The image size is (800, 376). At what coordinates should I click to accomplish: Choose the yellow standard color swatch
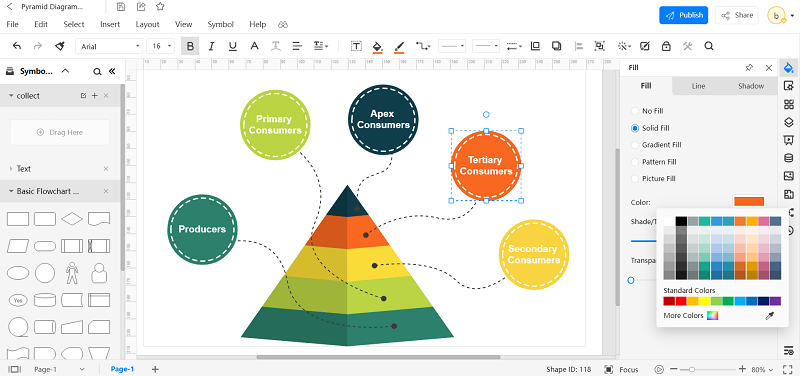[x=705, y=302]
